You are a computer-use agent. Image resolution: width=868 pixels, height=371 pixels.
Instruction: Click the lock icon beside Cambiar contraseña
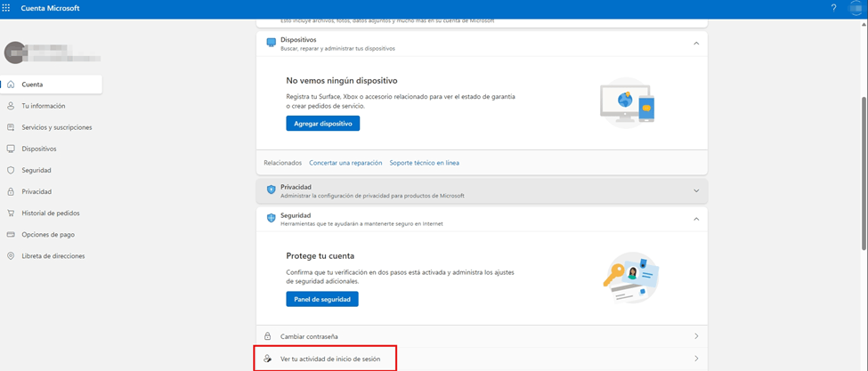coord(268,336)
